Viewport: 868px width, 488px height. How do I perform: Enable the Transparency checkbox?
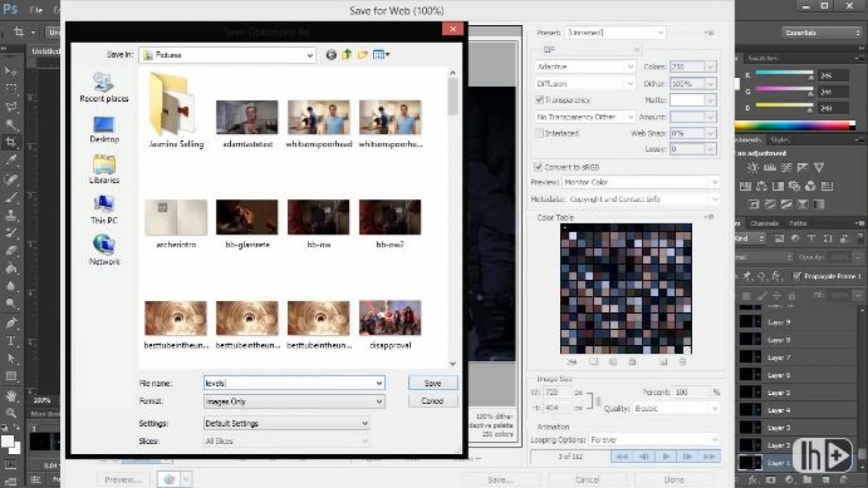538,100
